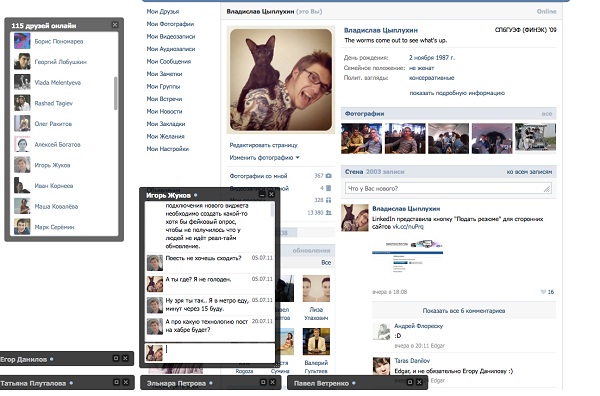Screen dimensions: 600x396
Task: Close the 115 друзей онлайн panel
Action: pos(115,25)
